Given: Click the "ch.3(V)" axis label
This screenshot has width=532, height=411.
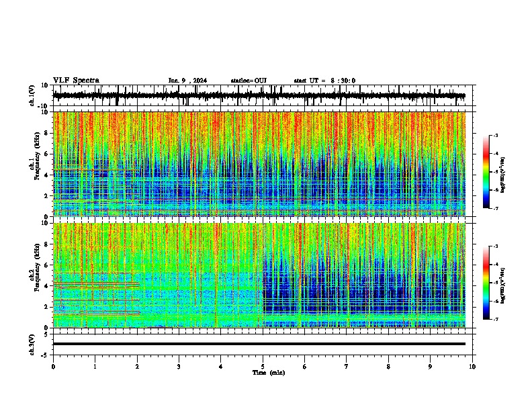Looking at the screenshot, I should point(32,345).
